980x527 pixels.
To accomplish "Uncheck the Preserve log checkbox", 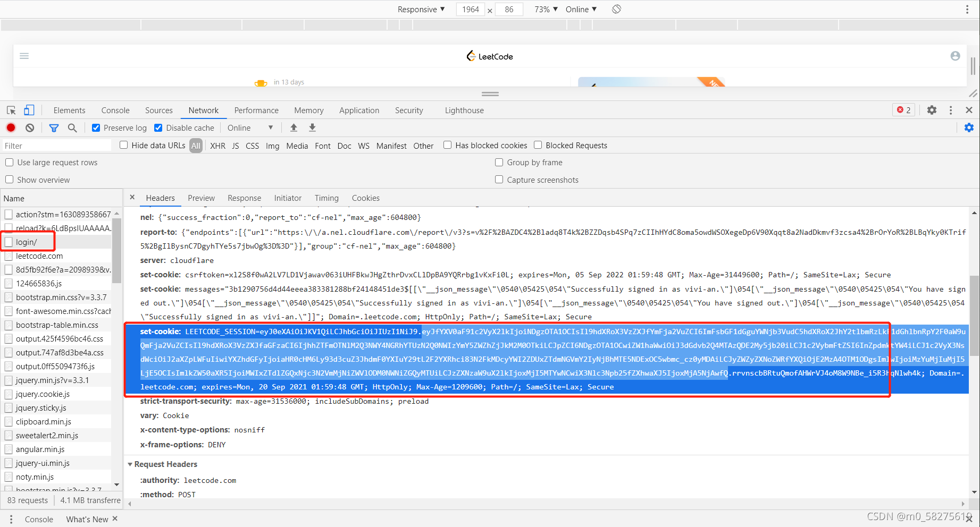I will tap(96, 127).
